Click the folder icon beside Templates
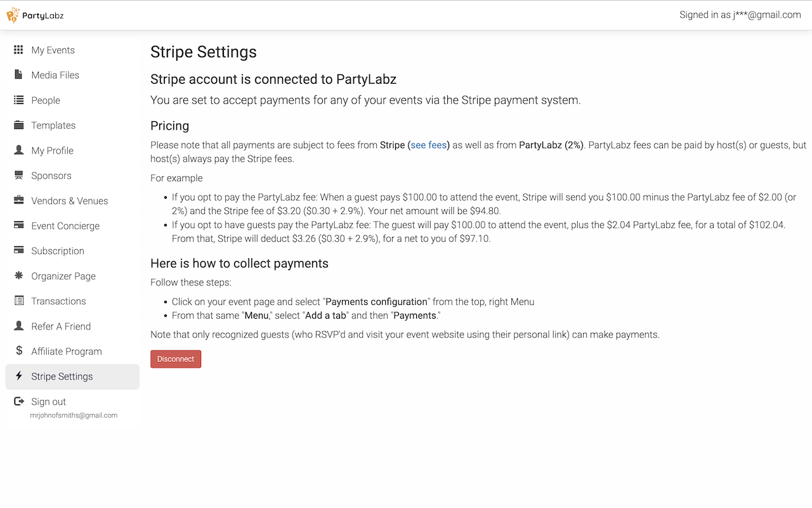 pos(19,125)
